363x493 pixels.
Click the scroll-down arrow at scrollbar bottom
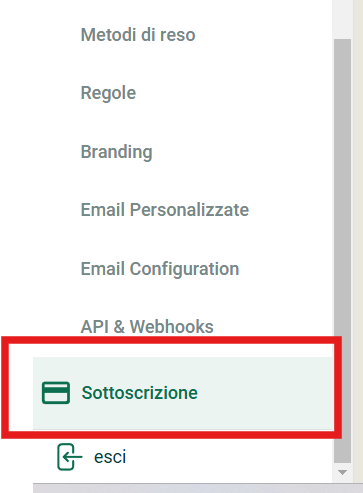point(342,472)
